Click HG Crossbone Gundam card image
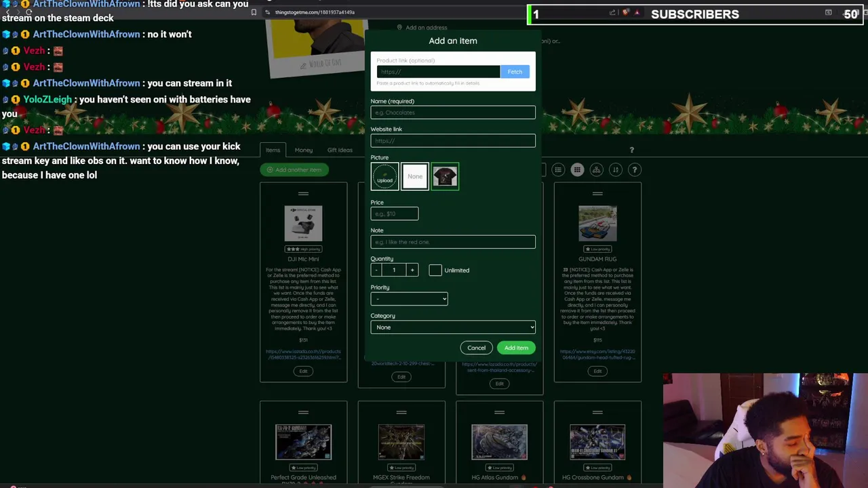The height and width of the screenshot is (488, 868). [597, 442]
